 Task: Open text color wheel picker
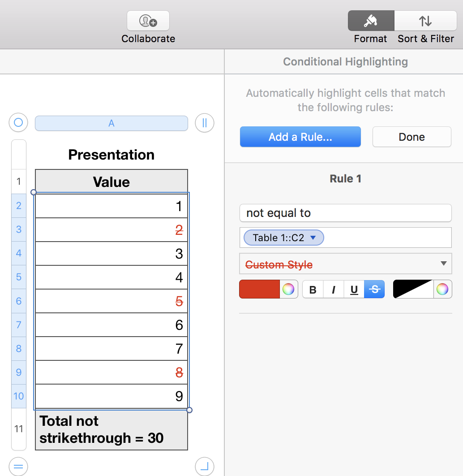click(289, 289)
